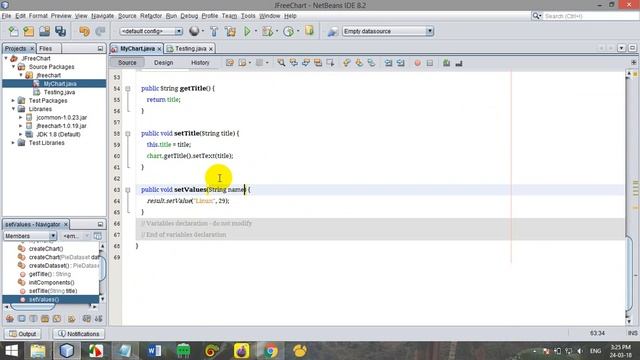Click the Source view button
Viewport: 640px width, 360px height.
pyautogui.click(x=127, y=63)
